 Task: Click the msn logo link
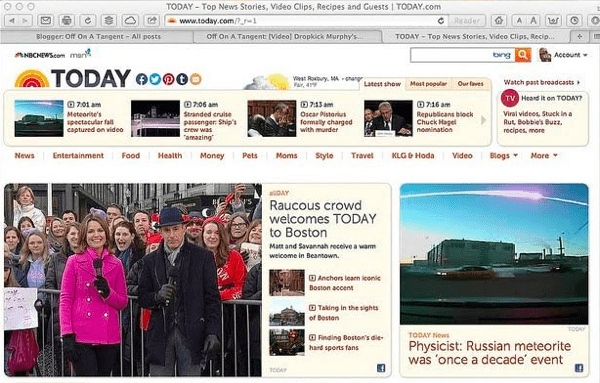tap(80, 54)
